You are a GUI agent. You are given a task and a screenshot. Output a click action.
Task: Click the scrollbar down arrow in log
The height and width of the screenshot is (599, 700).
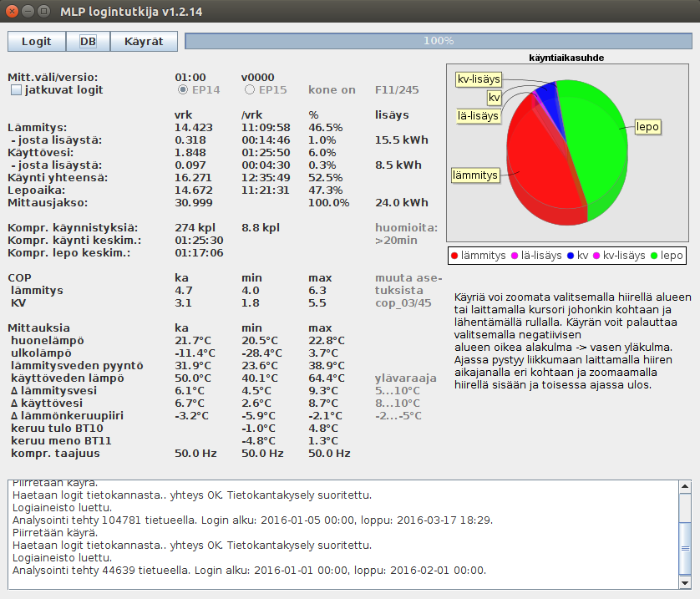click(x=685, y=582)
